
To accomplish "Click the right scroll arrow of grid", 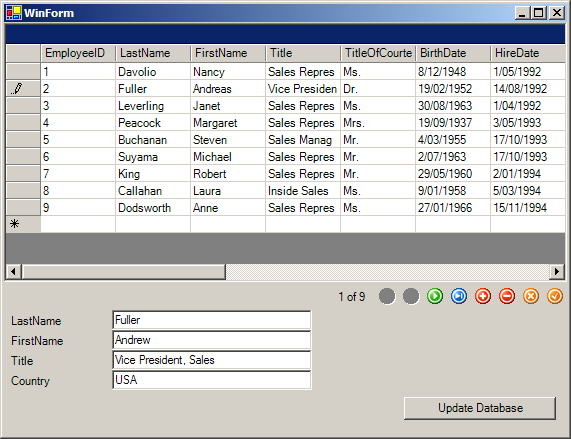I will pyautogui.click(x=557, y=272).
